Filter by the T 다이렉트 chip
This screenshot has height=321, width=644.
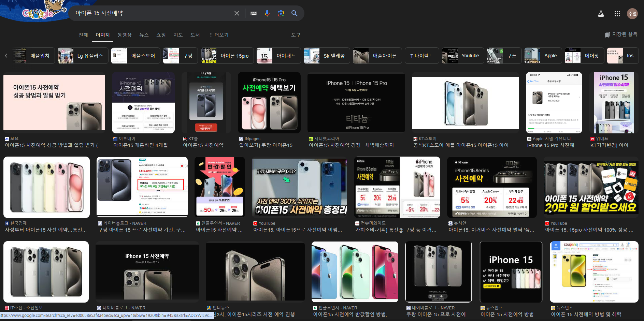(x=422, y=56)
